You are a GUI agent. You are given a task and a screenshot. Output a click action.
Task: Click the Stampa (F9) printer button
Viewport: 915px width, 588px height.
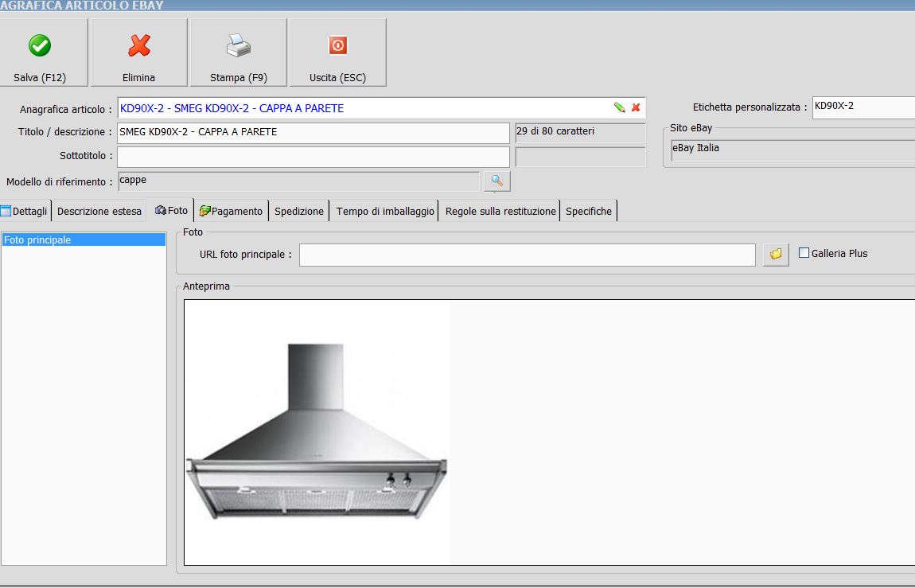tap(239, 53)
